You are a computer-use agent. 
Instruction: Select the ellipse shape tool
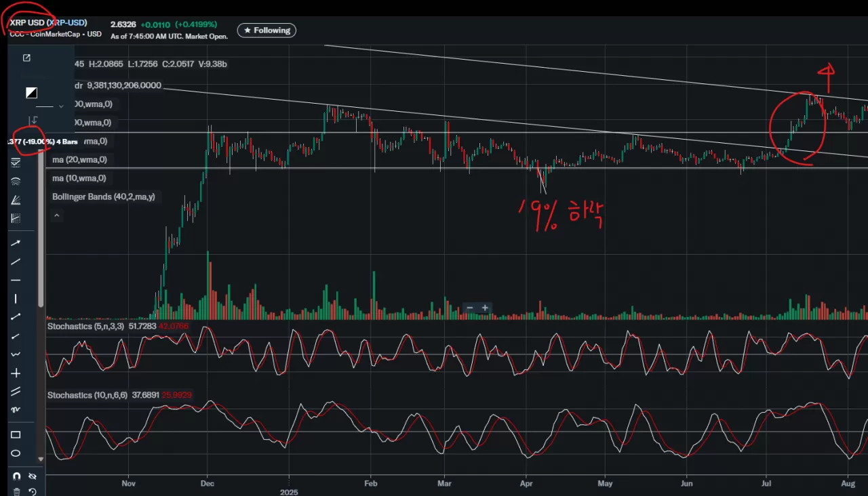coord(16,453)
